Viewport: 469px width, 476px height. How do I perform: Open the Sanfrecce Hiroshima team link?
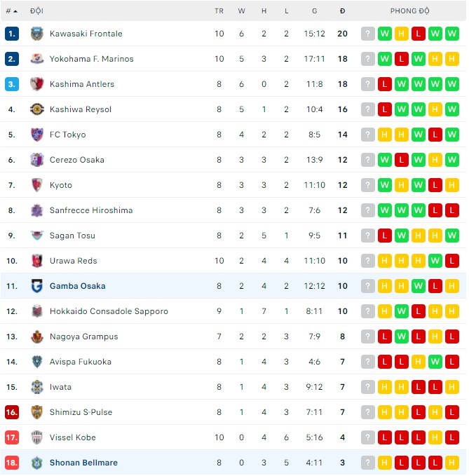91,210
